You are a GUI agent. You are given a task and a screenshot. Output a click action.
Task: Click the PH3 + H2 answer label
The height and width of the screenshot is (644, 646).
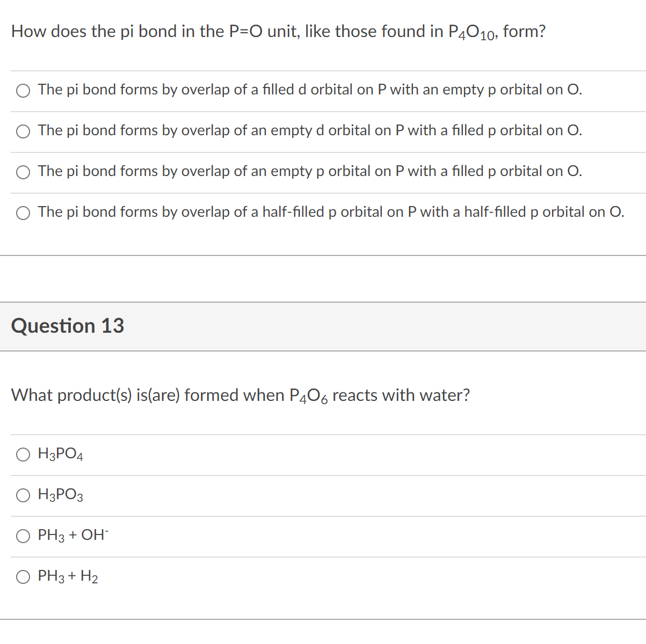(68, 576)
